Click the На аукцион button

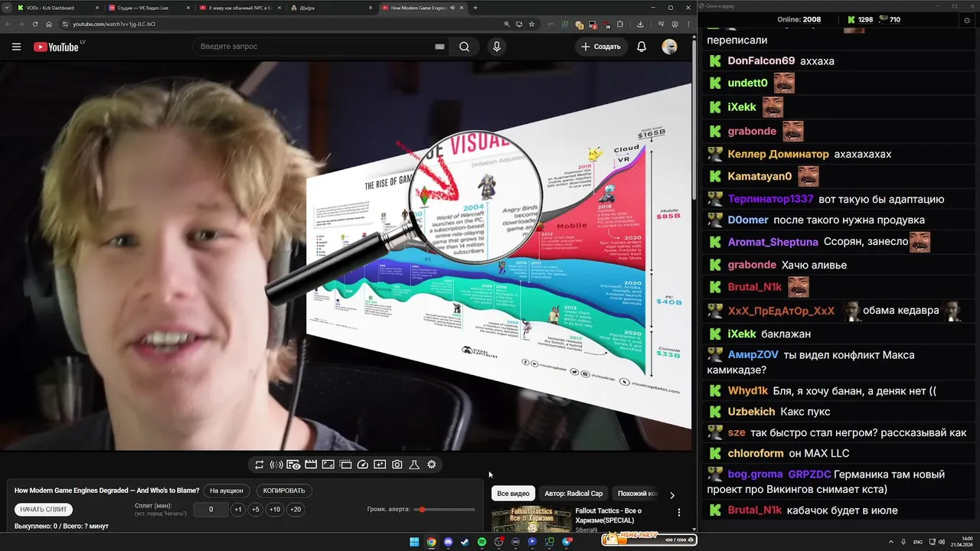coord(227,491)
